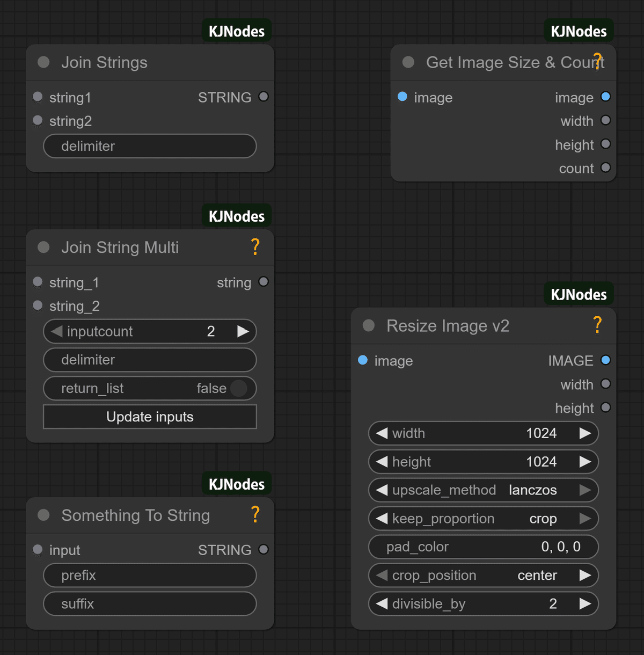
Task: Increase inputcount with the right arrow
Action: point(243,331)
